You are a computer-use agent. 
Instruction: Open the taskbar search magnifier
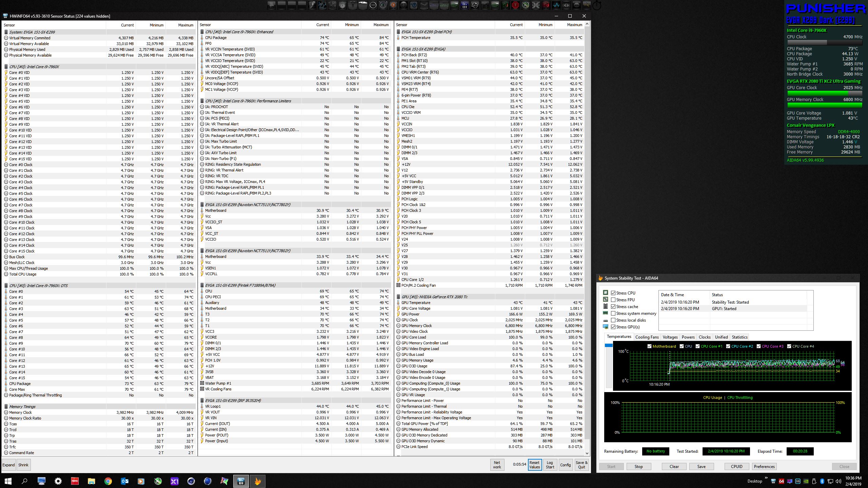pyautogui.click(x=24, y=481)
